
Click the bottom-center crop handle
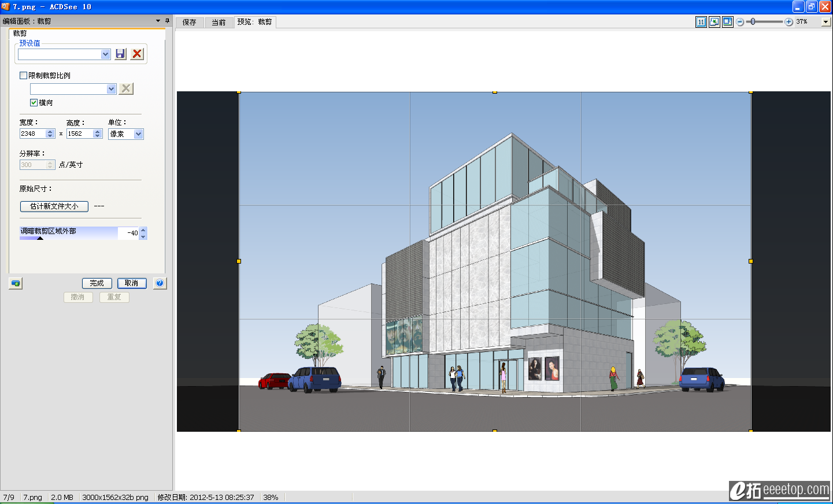[495, 431]
